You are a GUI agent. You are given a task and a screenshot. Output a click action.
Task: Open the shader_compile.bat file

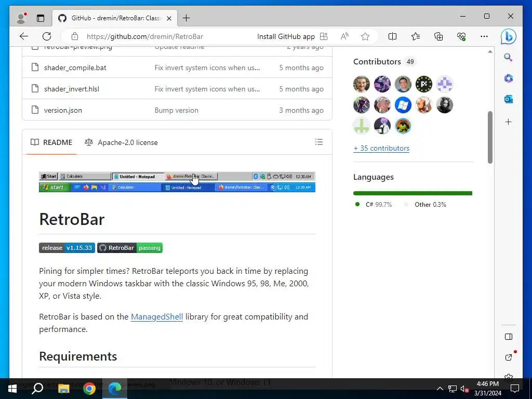coord(75,68)
